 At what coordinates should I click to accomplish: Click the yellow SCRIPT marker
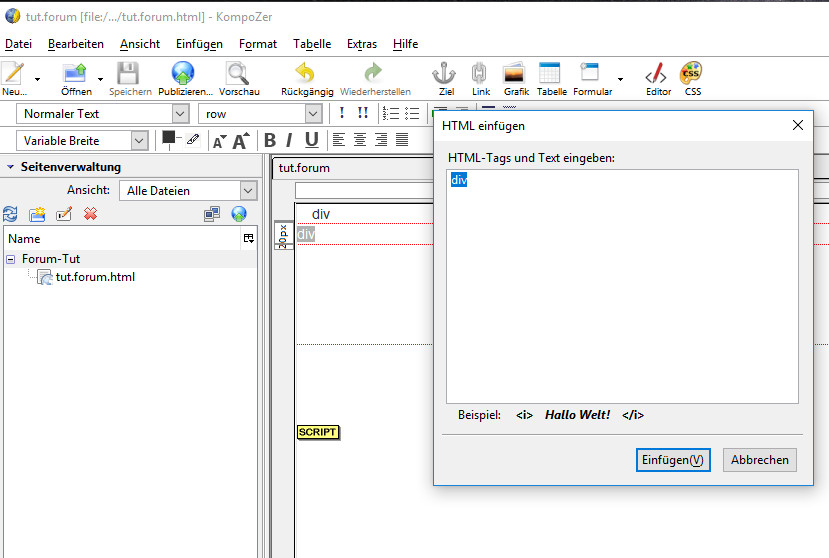coord(317,432)
